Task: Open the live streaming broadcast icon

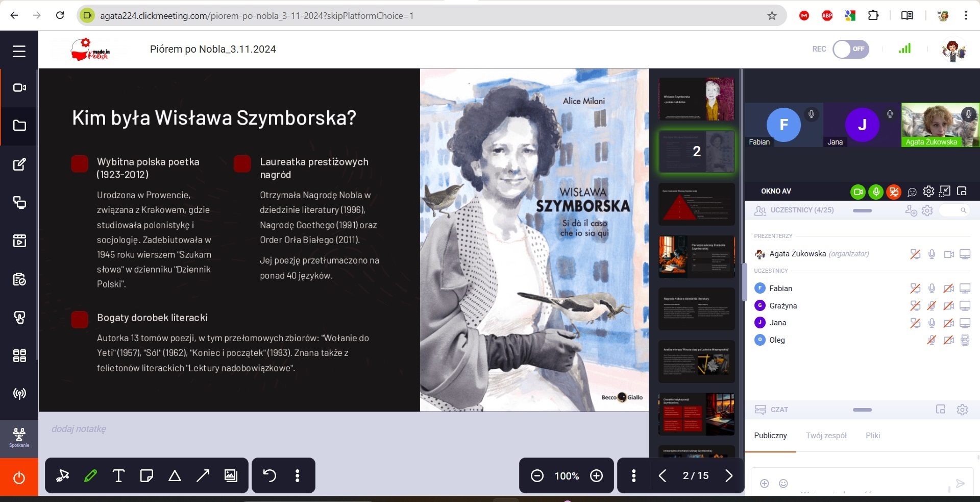Action: point(19,394)
